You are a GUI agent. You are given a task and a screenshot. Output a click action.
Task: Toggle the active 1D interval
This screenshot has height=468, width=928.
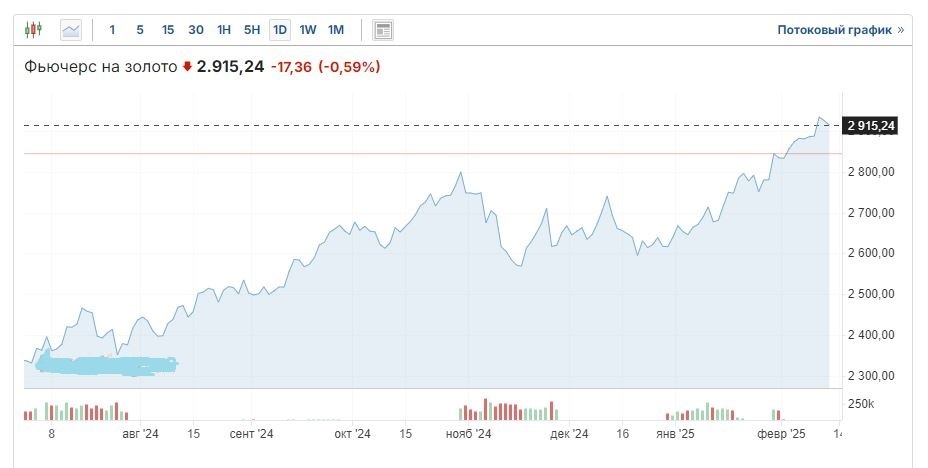[280, 30]
